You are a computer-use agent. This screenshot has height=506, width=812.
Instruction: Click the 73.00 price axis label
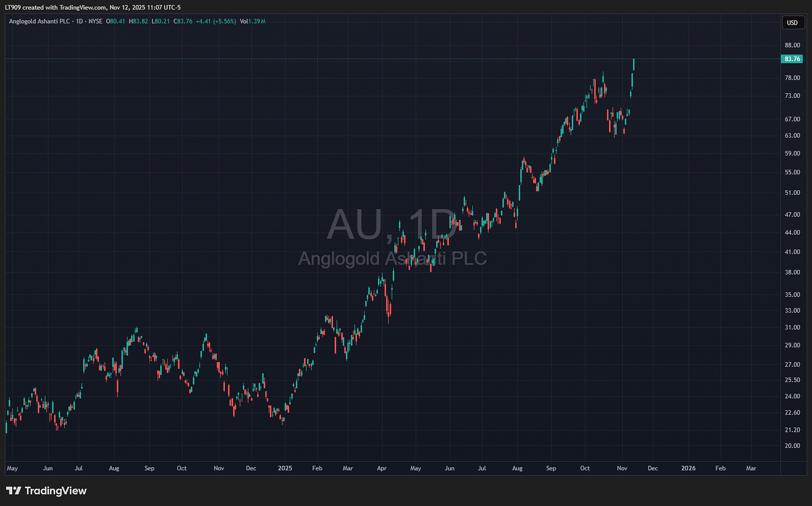[792, 96]
